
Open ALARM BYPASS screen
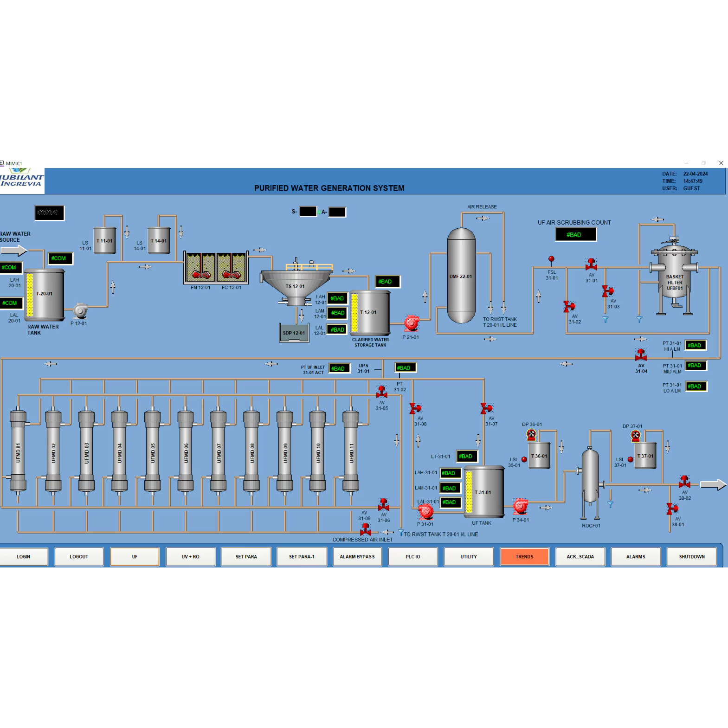click(357, 557)
